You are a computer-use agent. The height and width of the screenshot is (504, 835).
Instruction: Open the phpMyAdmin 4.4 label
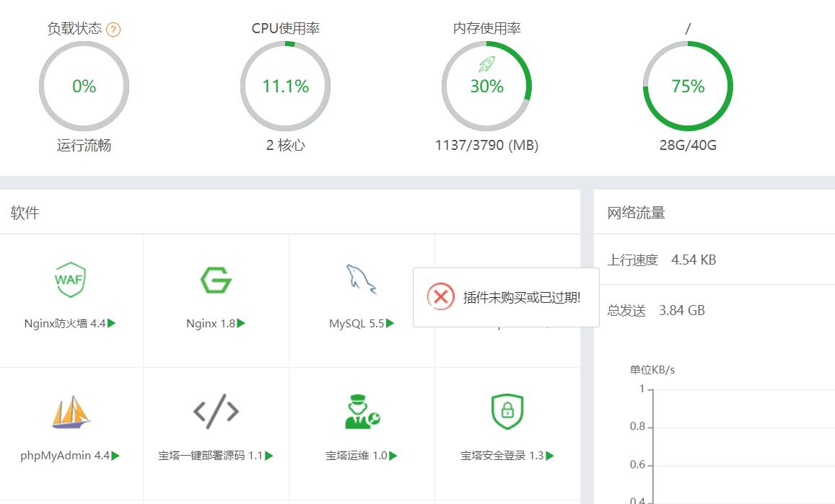tap(65, 456)
